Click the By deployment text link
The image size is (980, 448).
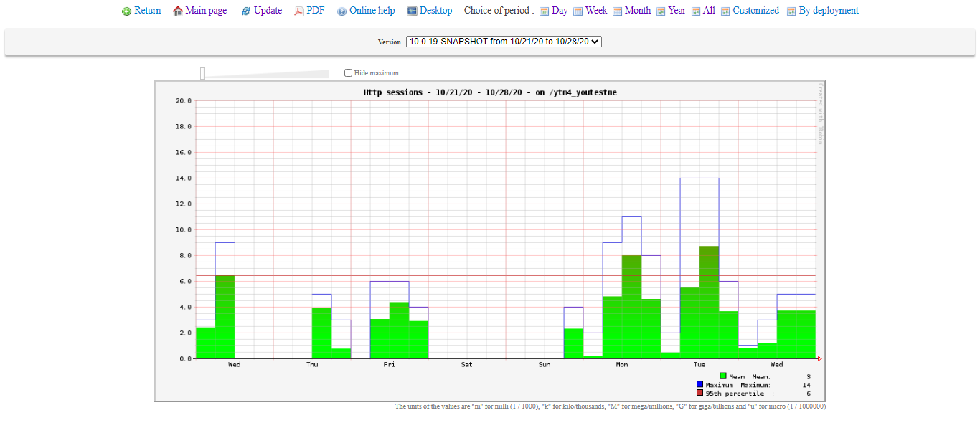829,11
